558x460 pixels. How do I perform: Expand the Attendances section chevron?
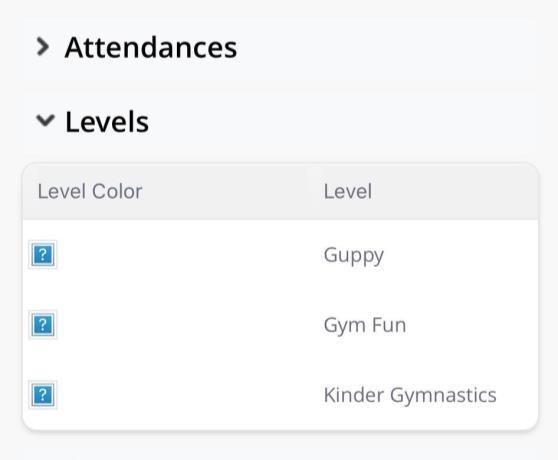click(x=43, y=47)
